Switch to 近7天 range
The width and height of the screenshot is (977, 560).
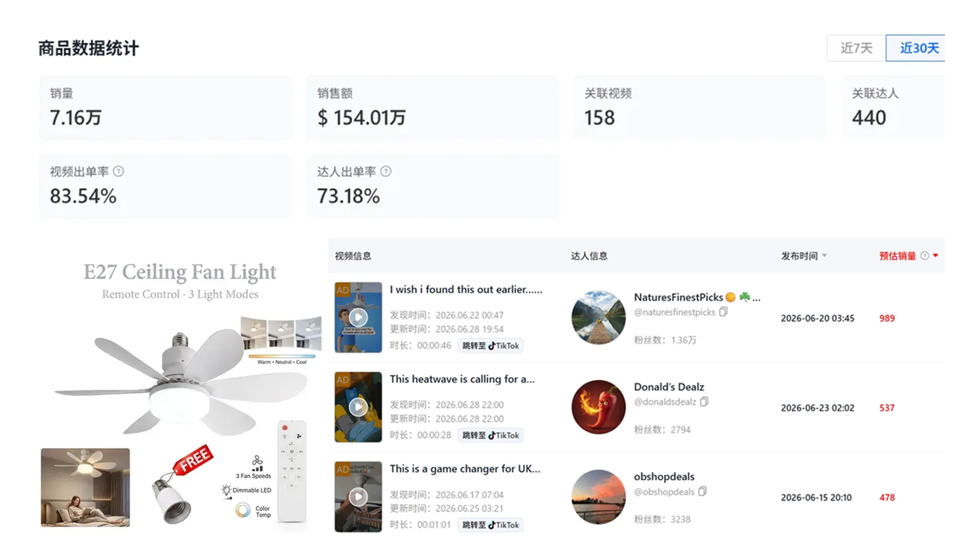pos(856,48)
